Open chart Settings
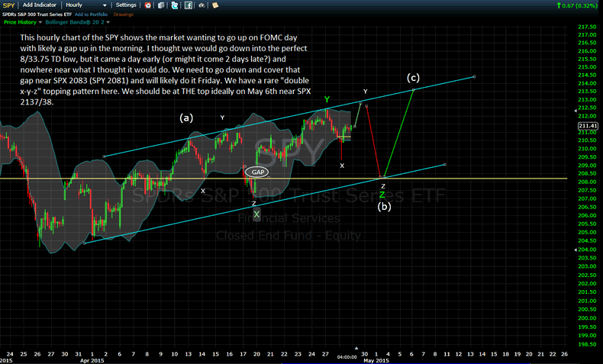This screenshot has height=364, width=603. (x=126, y=5)
